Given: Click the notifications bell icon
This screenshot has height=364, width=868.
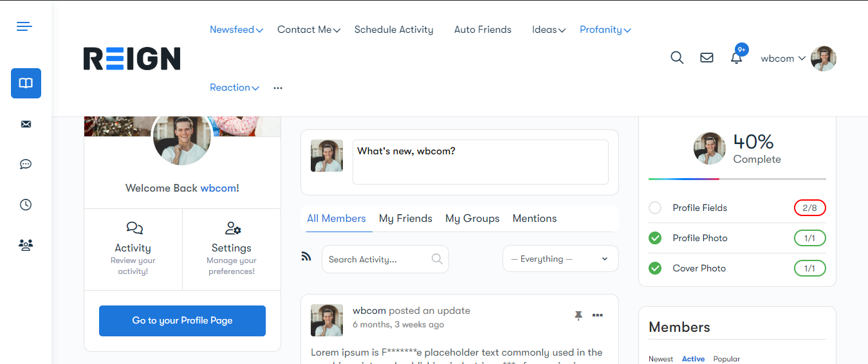Looking at the screenshot, I should (737, 58).
